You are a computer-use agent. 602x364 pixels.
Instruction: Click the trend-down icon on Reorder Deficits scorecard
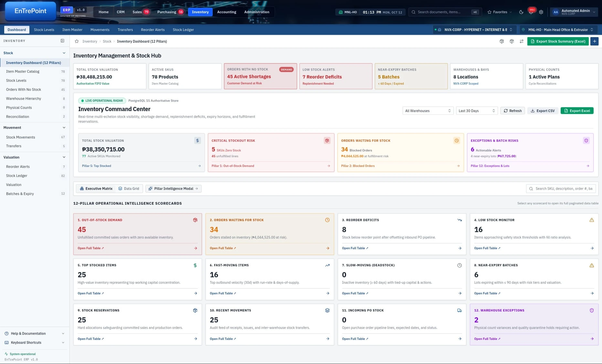459,220
